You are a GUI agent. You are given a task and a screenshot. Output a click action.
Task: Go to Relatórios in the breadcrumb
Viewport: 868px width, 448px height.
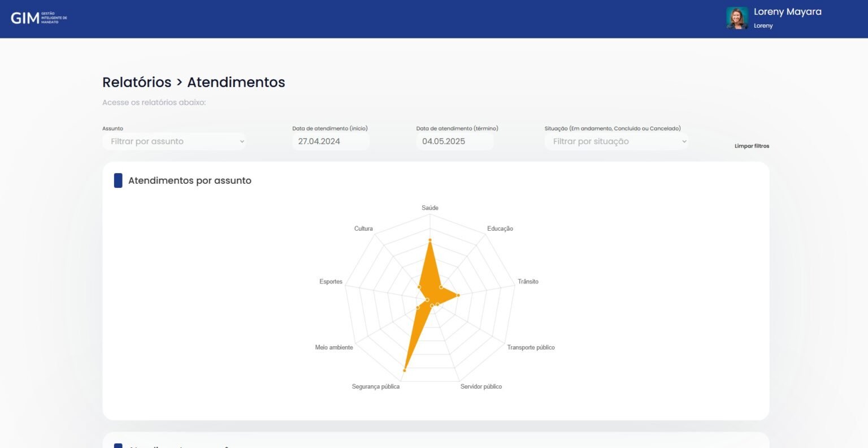click(137, 82)
